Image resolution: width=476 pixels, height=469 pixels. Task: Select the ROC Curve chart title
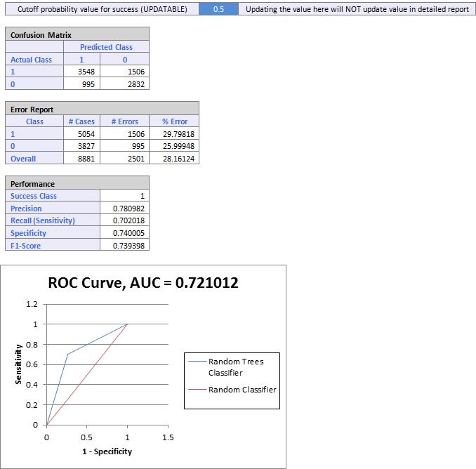point(143,283)
